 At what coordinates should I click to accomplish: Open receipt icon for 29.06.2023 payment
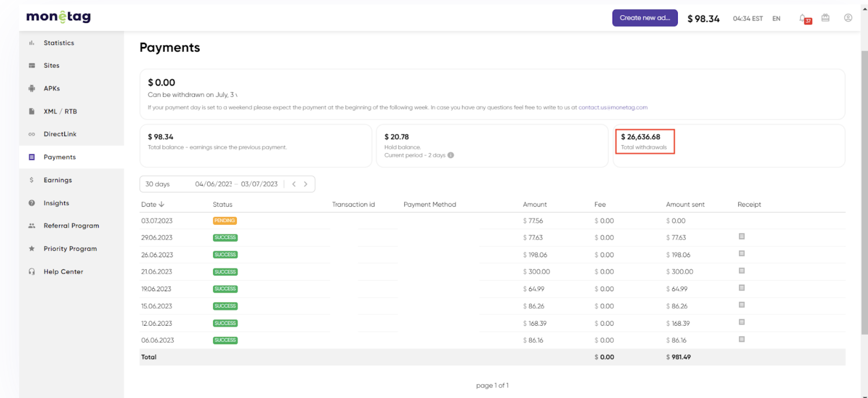pos(741,237)
